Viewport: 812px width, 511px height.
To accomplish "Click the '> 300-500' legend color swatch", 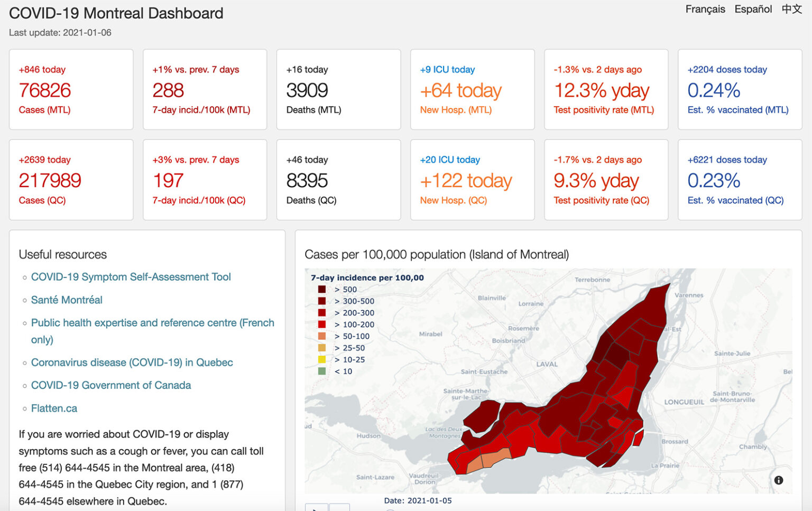I will click(321, 301).
